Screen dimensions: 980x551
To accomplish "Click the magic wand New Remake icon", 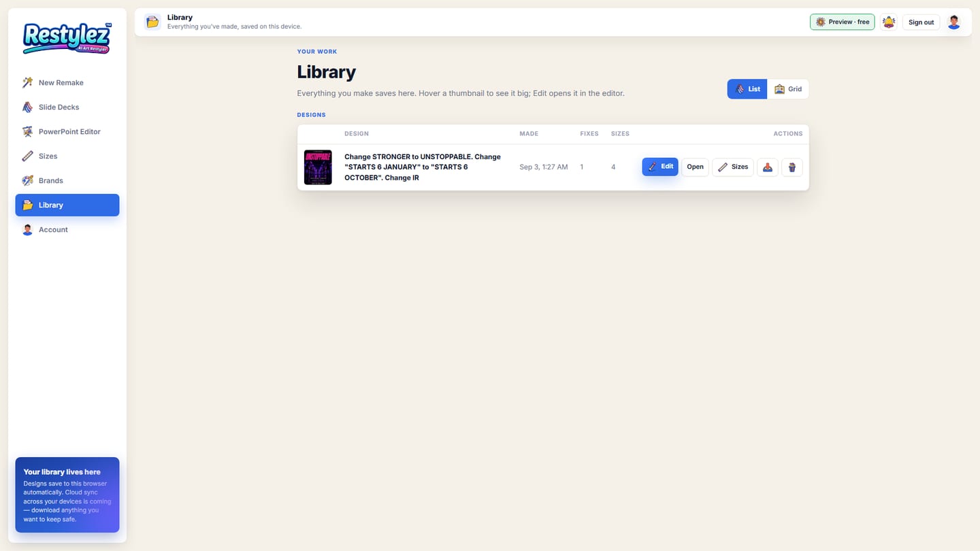I will pos(27,82).
